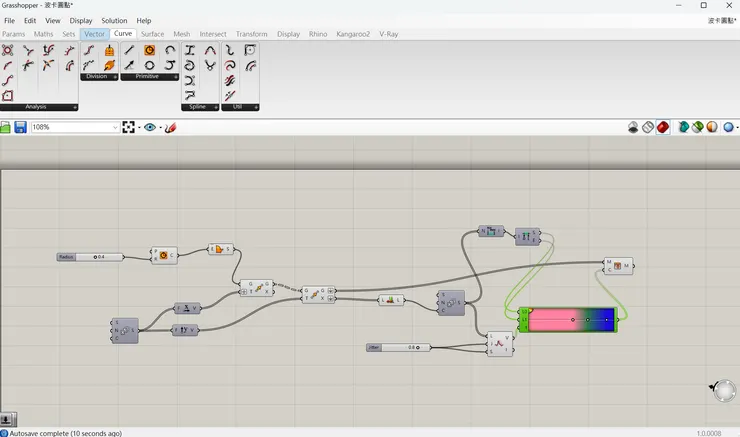Save the Grasshopper document with floppy icon

coord(20,128)
